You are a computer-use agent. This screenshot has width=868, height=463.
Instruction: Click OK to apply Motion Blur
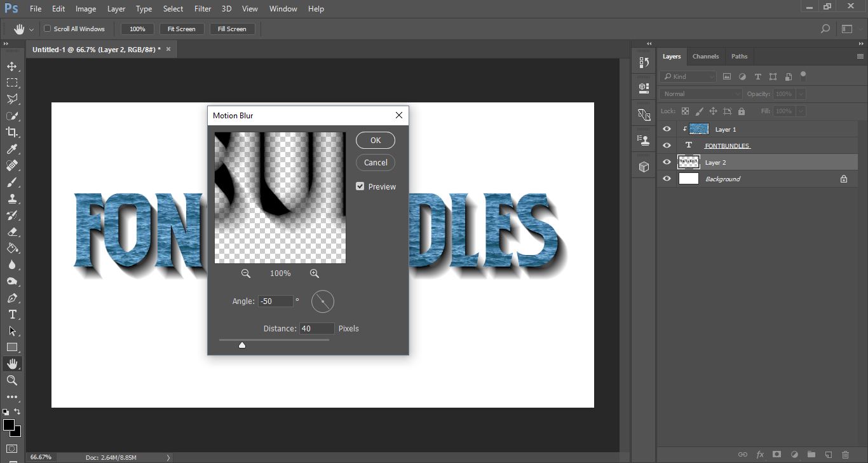pyautogui.click(x=375, y=140)
